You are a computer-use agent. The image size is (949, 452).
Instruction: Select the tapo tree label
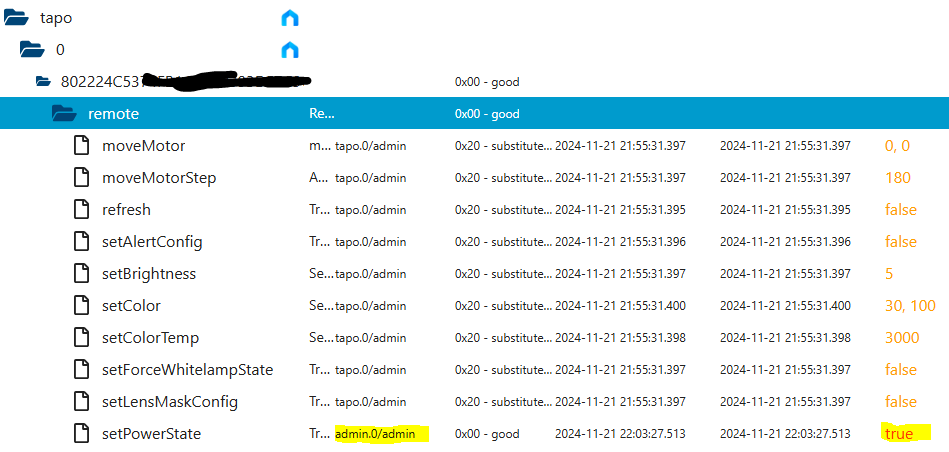56,18
